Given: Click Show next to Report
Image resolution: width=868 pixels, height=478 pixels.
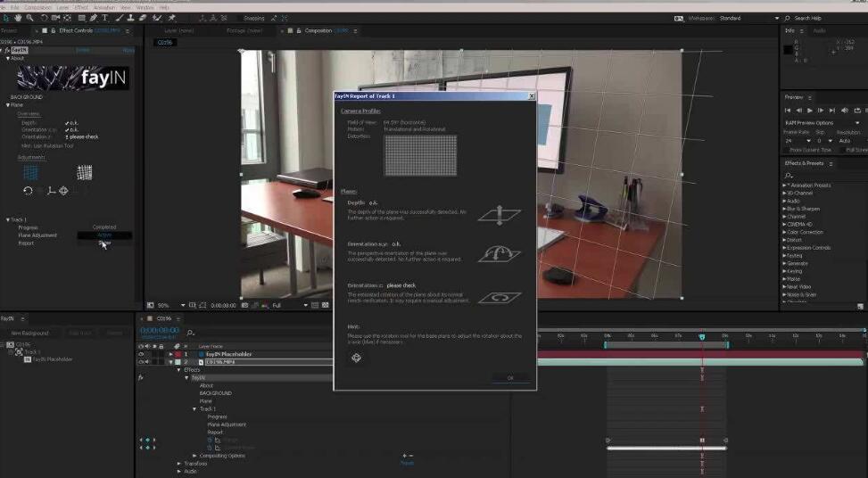Looking at the screenshot, I should coord(104,243).
